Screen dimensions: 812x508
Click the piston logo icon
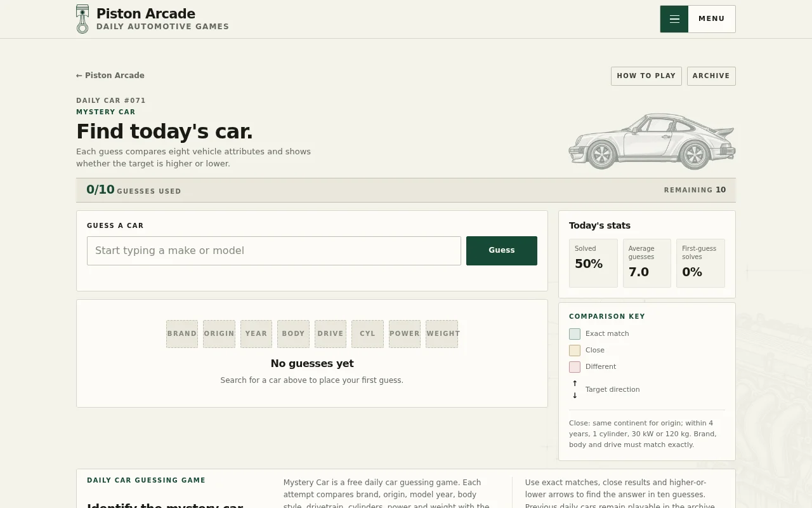pyautogui.click(x=82, y=19)
